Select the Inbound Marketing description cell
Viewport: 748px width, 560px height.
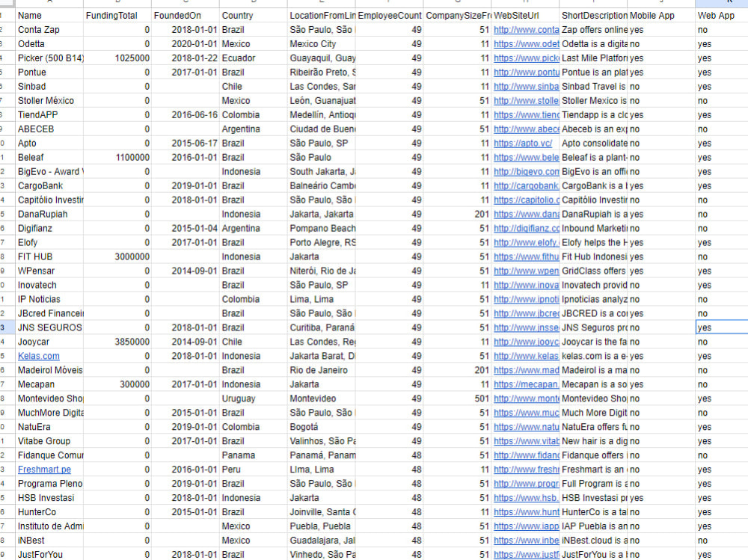point(593,228)
